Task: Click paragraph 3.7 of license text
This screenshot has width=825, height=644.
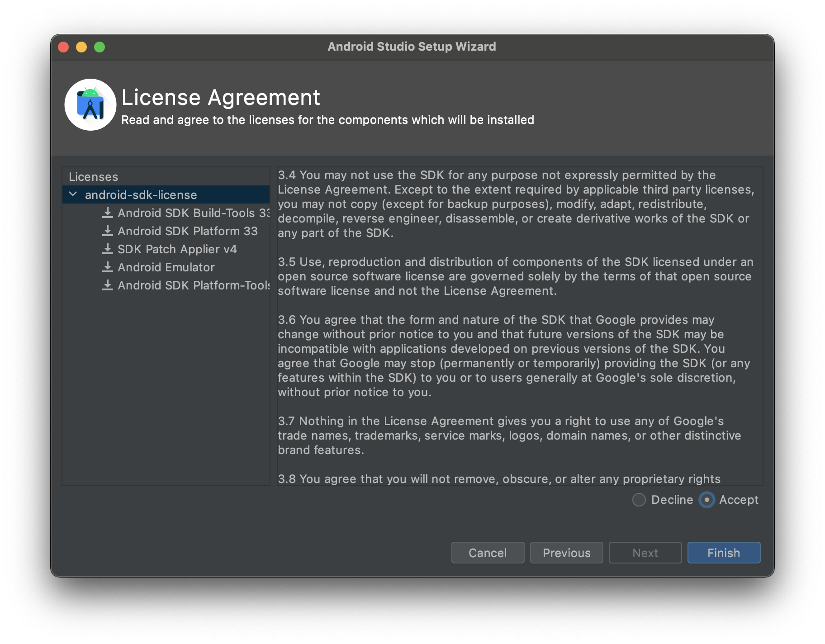Action: pyautogui.click(x=509, y=436)
